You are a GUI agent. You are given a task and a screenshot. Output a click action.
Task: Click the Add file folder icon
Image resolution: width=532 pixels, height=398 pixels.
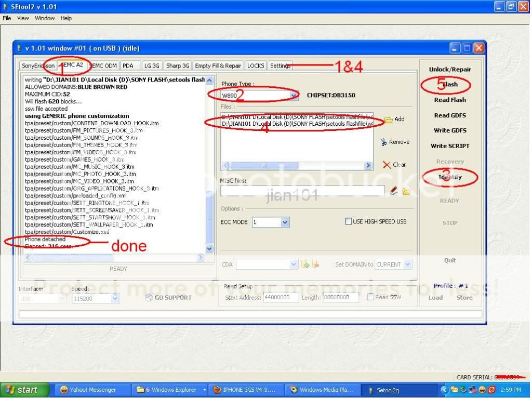[389, 120]
